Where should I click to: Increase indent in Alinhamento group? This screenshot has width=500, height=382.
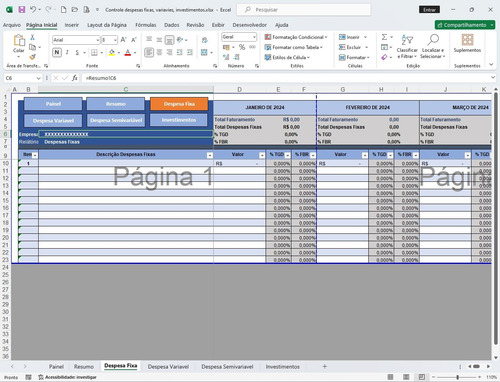(x=190, y=52)
